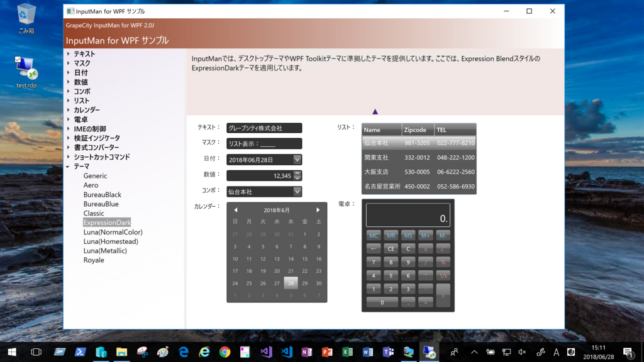This screenshot has height=362, width=644.
Task: Click the calculator CE button
Action: point(391,249)
